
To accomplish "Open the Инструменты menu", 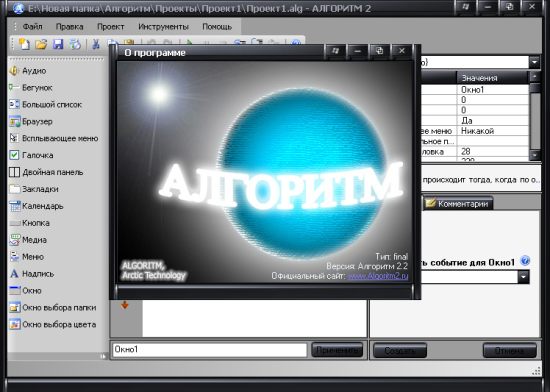I will [163, 27].
